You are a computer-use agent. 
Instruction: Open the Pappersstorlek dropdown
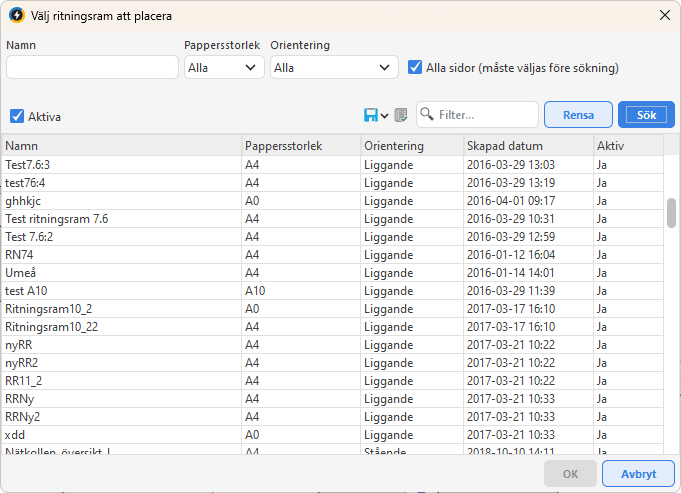[x=224, y=68]
